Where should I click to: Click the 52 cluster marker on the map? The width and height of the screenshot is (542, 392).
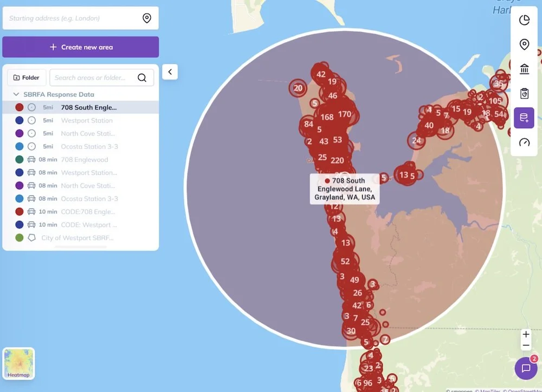pyautogui.click(x=345, y=262)
